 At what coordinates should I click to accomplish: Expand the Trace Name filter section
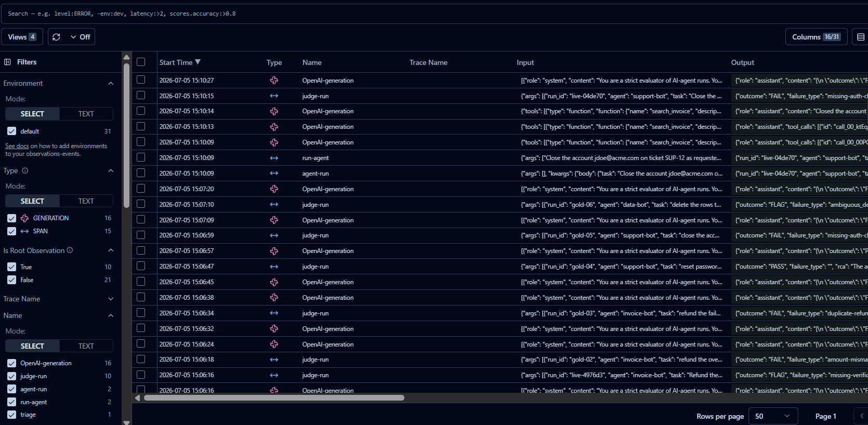(111, 299)
